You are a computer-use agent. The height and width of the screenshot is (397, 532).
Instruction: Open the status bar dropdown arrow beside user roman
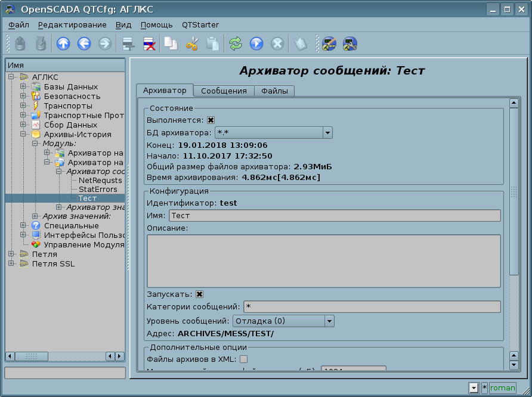coord(474,387)
